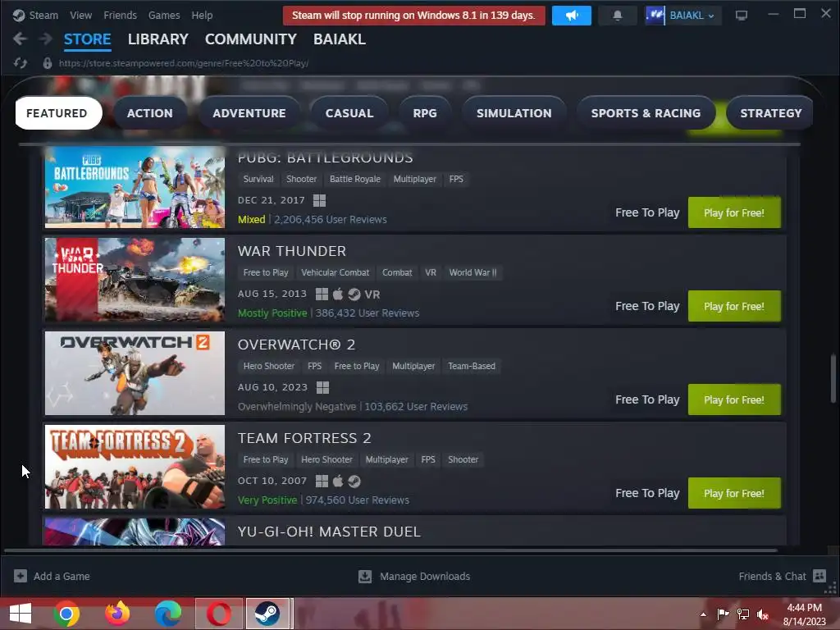
Task: Launch Firefox from taskbar
Action: 117,614
